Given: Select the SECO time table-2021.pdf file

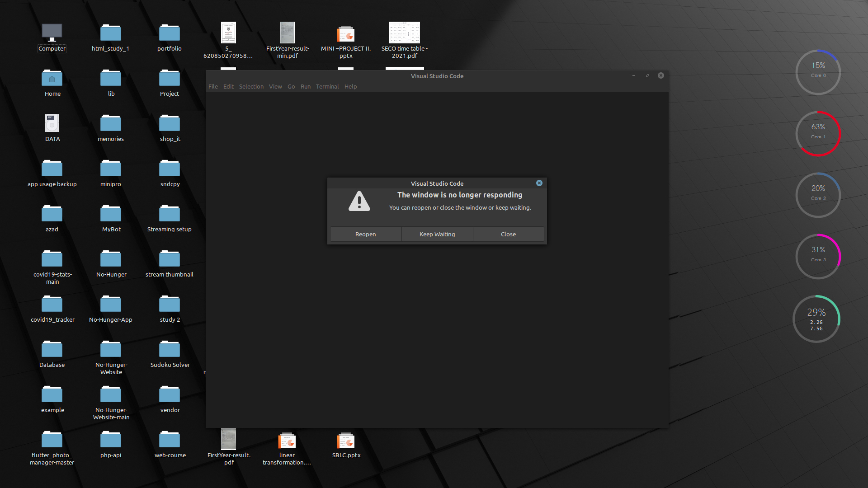Looking at the screenshot, I should point(405,40).
